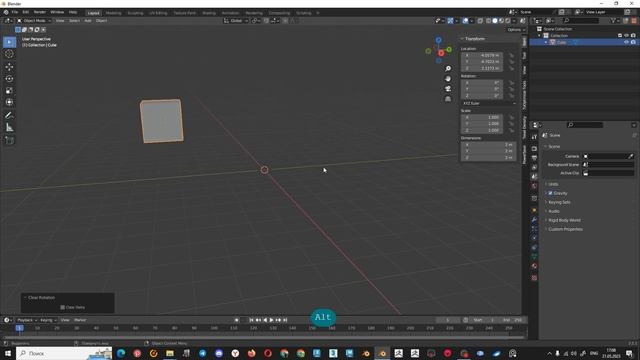The height and width of the screenshot is (360, 640).
Task: Click the Location X field
Action: click(x=482, y=55)
